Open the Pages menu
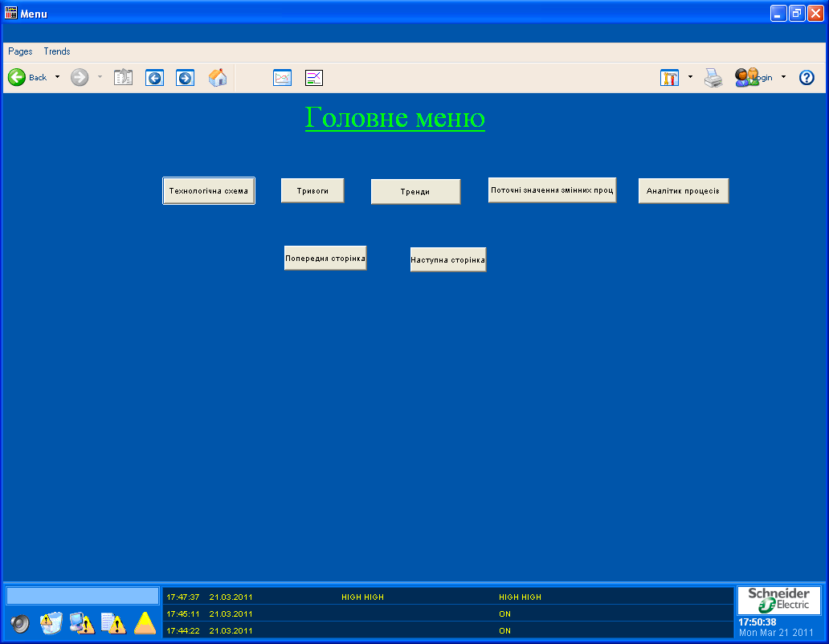The height and width of the screenshot is (644, 829). pyautogui.click(x=20, y=51)
